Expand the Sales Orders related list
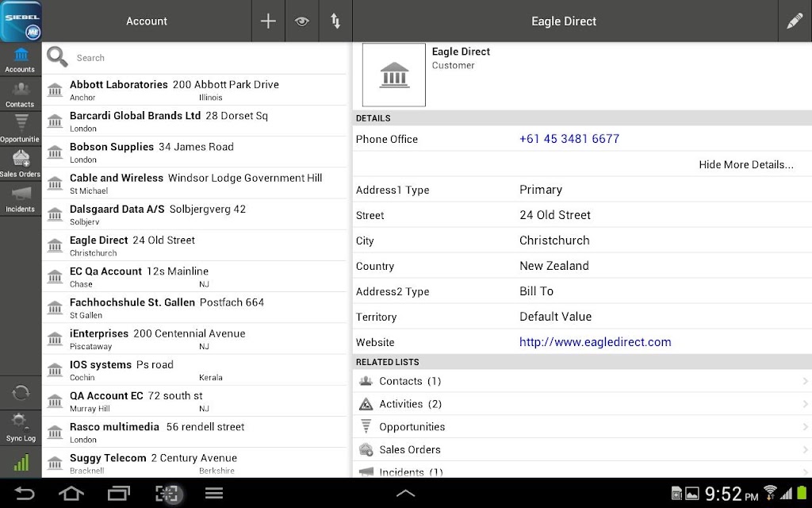 pyautogui.click(x=582, y=449)
